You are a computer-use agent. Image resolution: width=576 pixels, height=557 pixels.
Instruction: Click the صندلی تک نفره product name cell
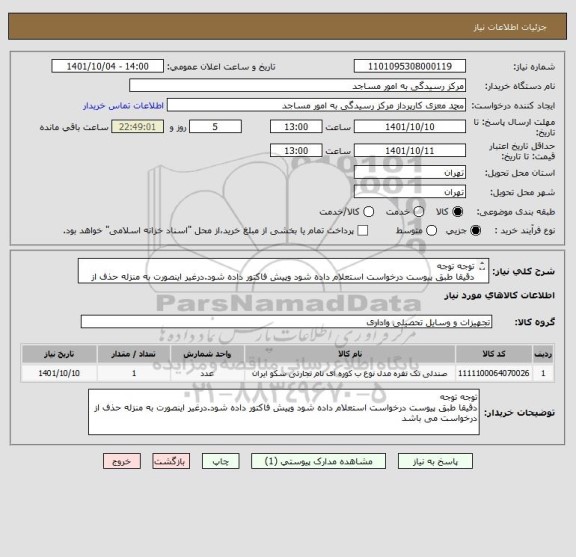(350, 373)
